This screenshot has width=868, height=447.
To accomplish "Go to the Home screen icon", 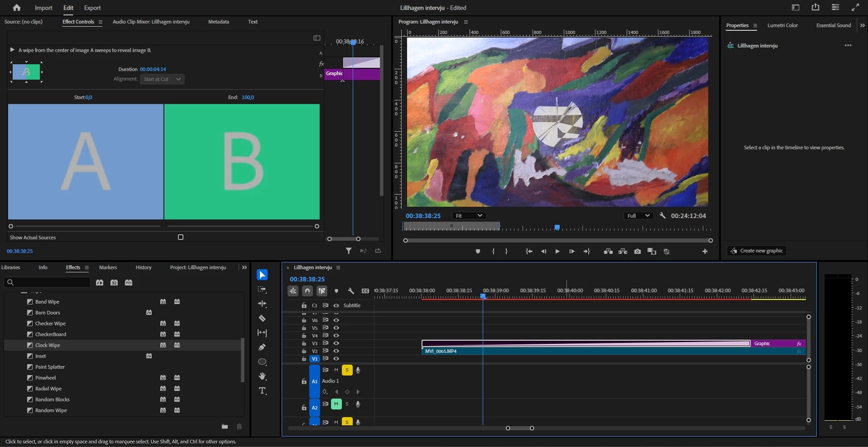I will tap(17, 8).
